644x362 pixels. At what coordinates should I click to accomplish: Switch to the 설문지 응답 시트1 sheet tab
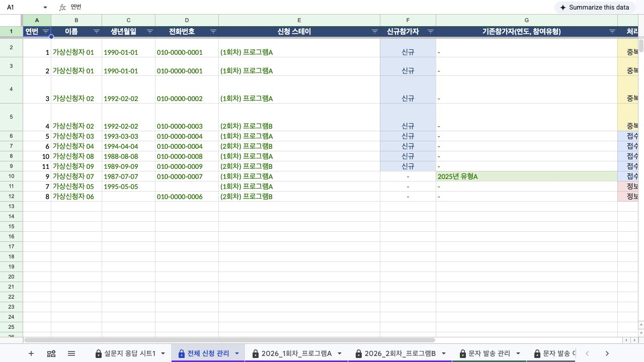point(130,353)
